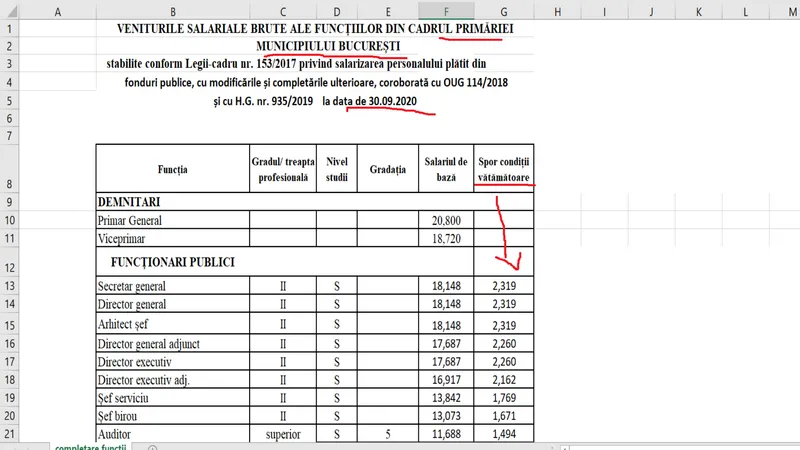Select column B header
Viewport: 800px width, 450px height.
(172, 10)
